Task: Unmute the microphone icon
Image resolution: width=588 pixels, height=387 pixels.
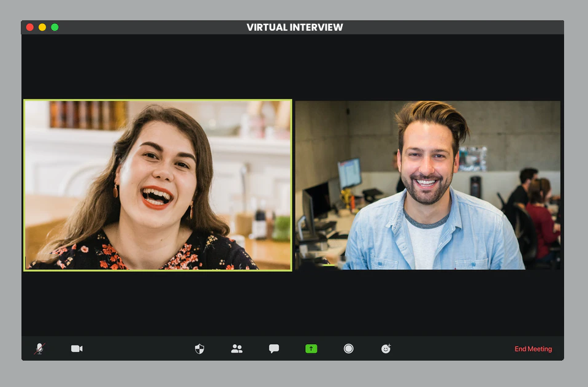Action: 40,349
